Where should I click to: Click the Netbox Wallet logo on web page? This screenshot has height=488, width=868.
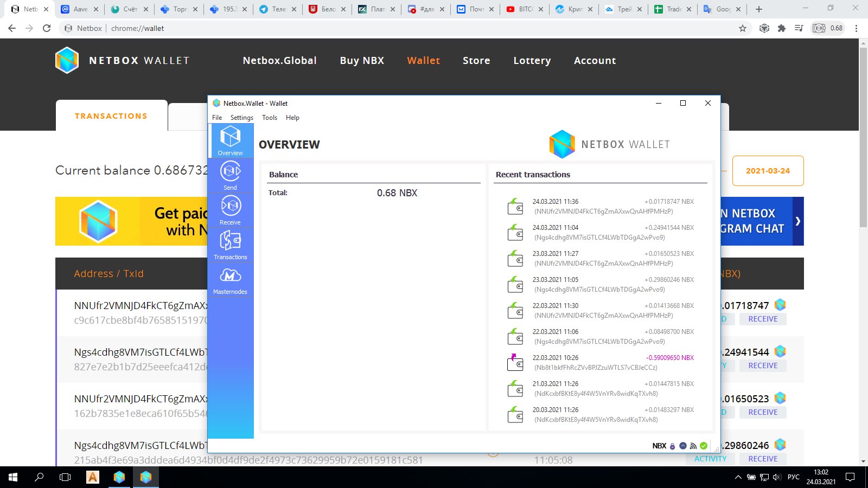(123, 60)
